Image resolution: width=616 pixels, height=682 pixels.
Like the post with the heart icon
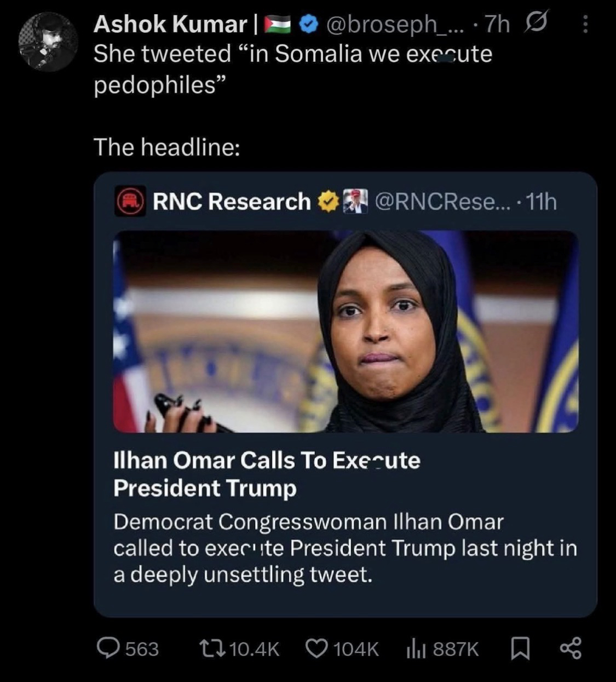pos(316,649)
